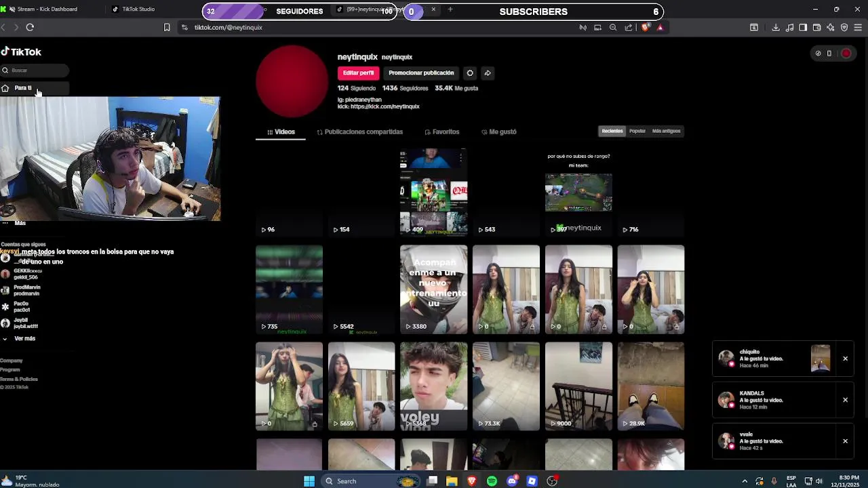
Task: Open video with 28.9K views
Action: (651, 386)
